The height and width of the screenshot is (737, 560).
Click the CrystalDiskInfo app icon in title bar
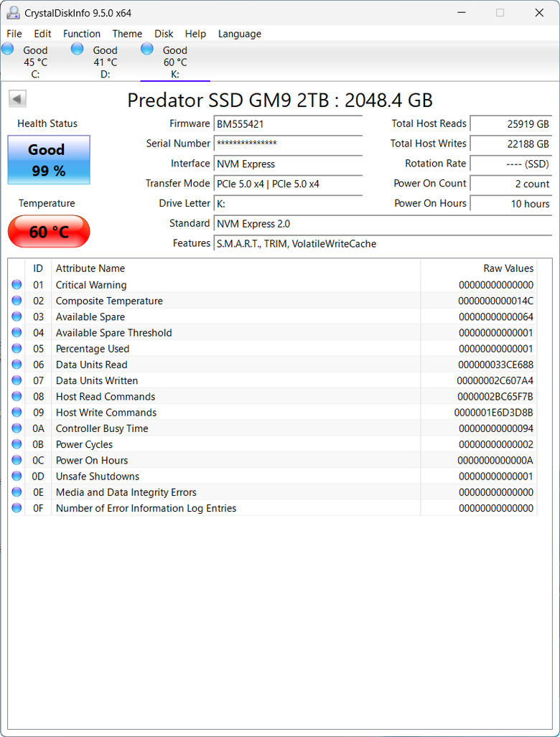(13, 13)
